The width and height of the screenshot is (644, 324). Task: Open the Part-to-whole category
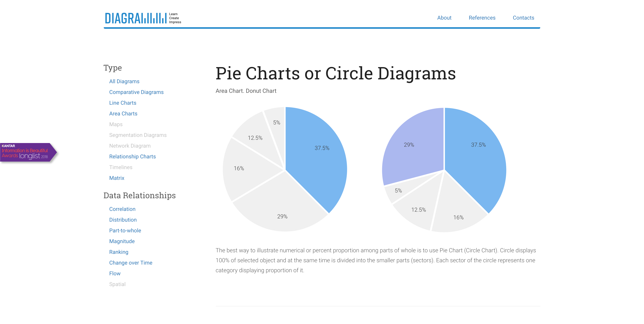coord(125,230)
